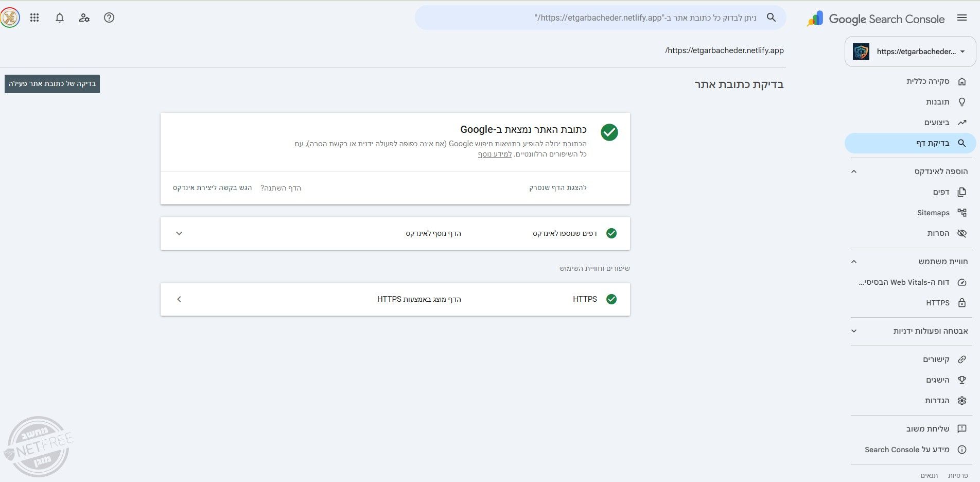
Task: Click the green check on the HTTPS card
Action: coord(611,299)
